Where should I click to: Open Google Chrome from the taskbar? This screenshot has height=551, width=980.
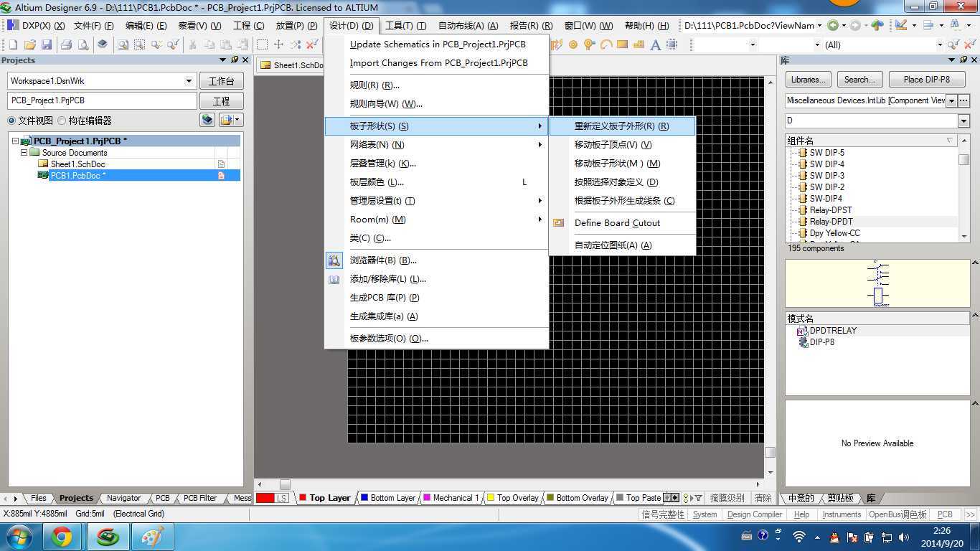tap(62, 537)
